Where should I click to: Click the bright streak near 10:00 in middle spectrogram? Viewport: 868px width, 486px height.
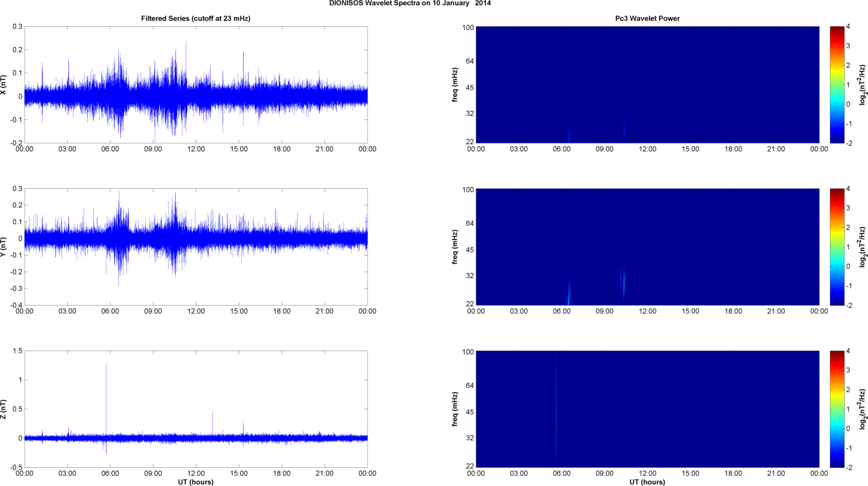pyautogui.click(x=623, y=282)
